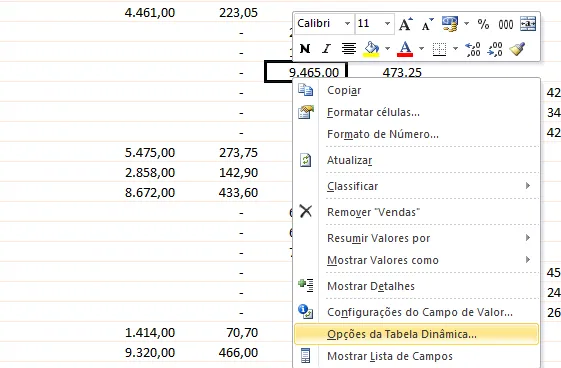Screen dimensions: 561x368
Task: Expand the borders dropdown arrow
Action: pos(455,49)
